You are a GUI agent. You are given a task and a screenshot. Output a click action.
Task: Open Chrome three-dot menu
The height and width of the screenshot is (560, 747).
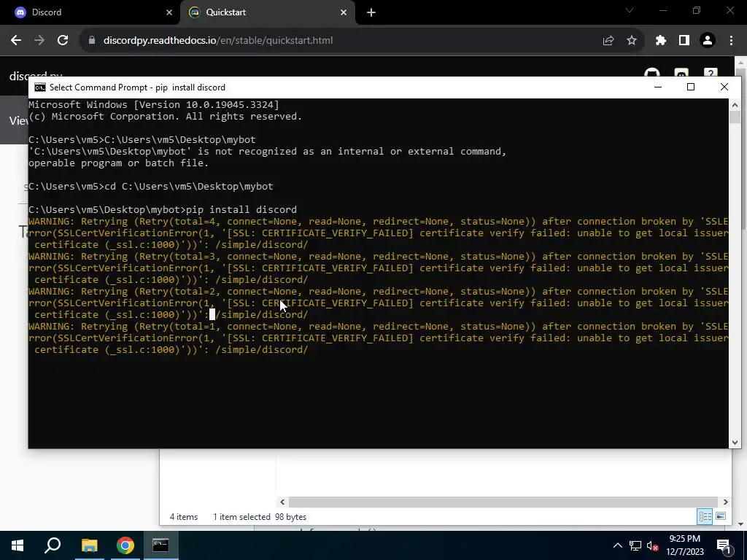click(x=731, y=41)
